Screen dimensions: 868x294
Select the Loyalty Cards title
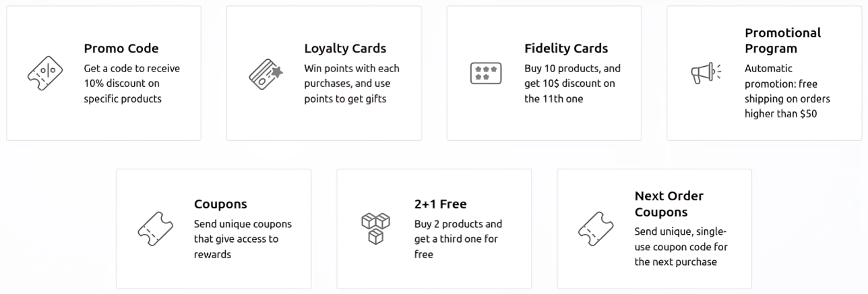click(x=345, y=49)
